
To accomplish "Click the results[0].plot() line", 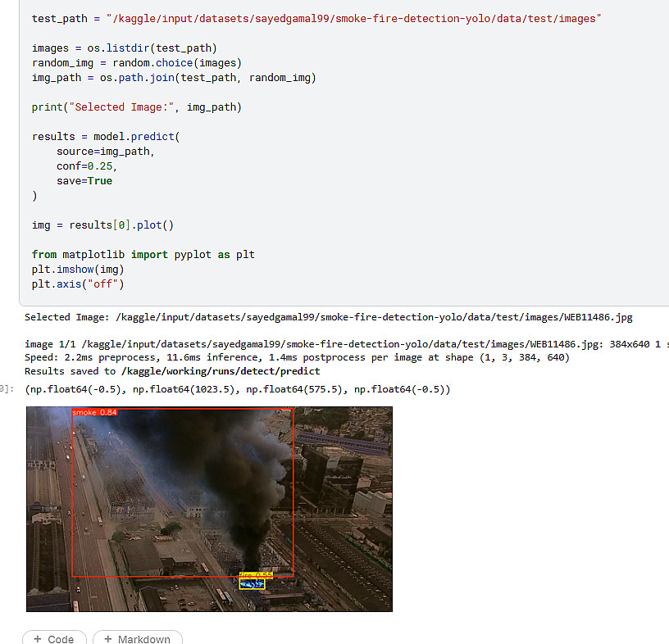I will point(102,225).
